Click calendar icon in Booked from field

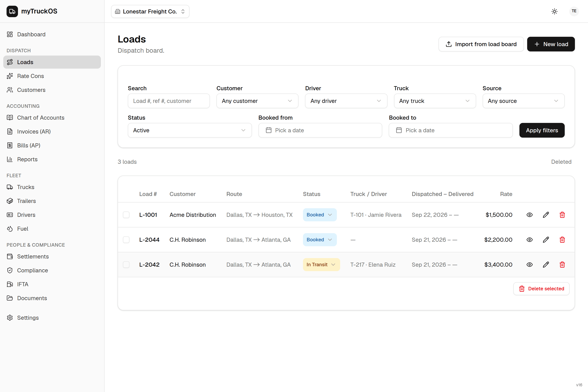pos(268,130)
